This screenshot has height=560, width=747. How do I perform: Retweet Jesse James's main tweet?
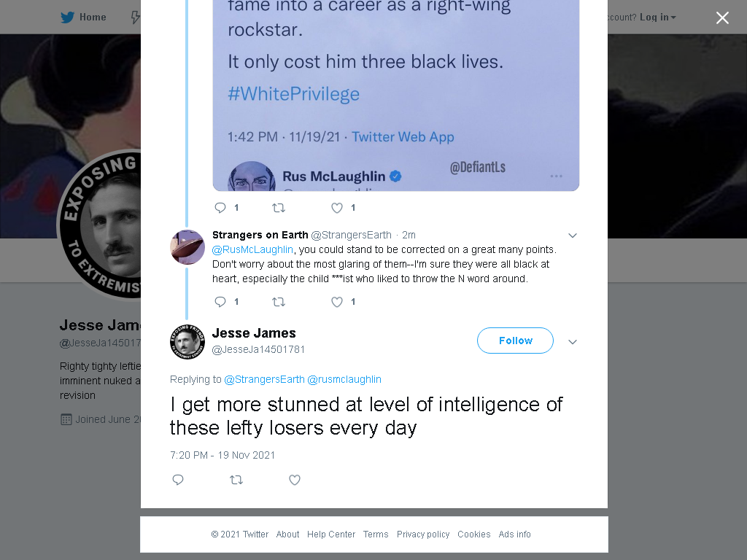tap(236, 480)
